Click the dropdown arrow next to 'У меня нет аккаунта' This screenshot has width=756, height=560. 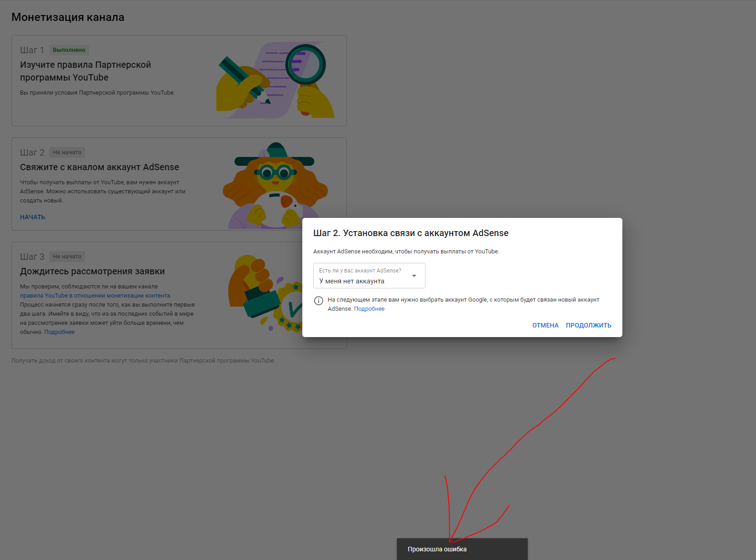point(414,276)
